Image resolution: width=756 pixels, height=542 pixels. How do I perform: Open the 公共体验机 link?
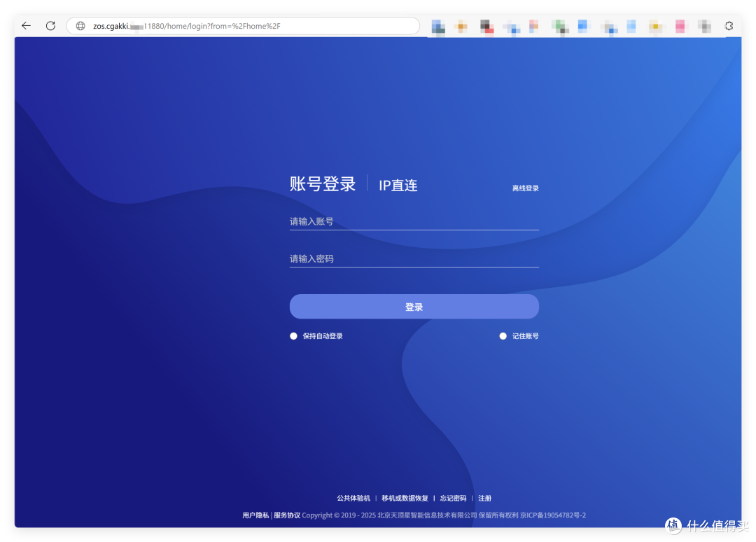353,498
